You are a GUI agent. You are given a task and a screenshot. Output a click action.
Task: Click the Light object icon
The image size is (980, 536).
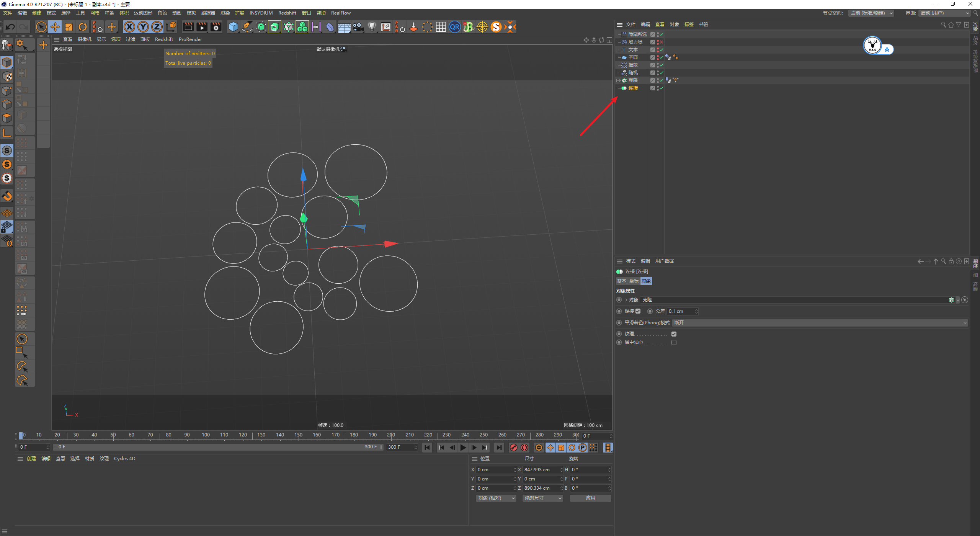click(x=372, y=27)
